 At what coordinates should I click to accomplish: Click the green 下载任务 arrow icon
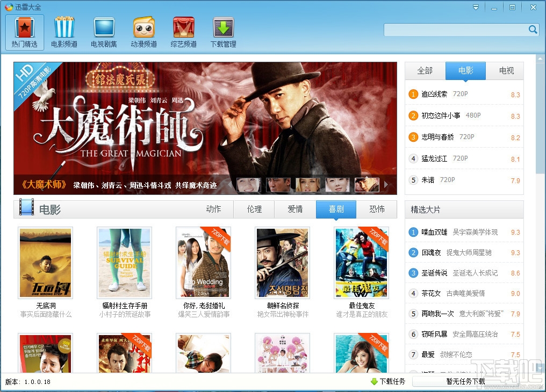tap(375, 382)
